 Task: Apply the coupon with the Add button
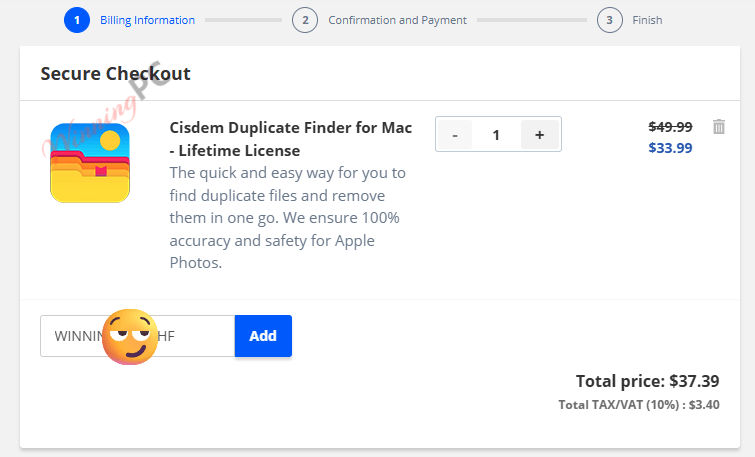coord(263,336)
